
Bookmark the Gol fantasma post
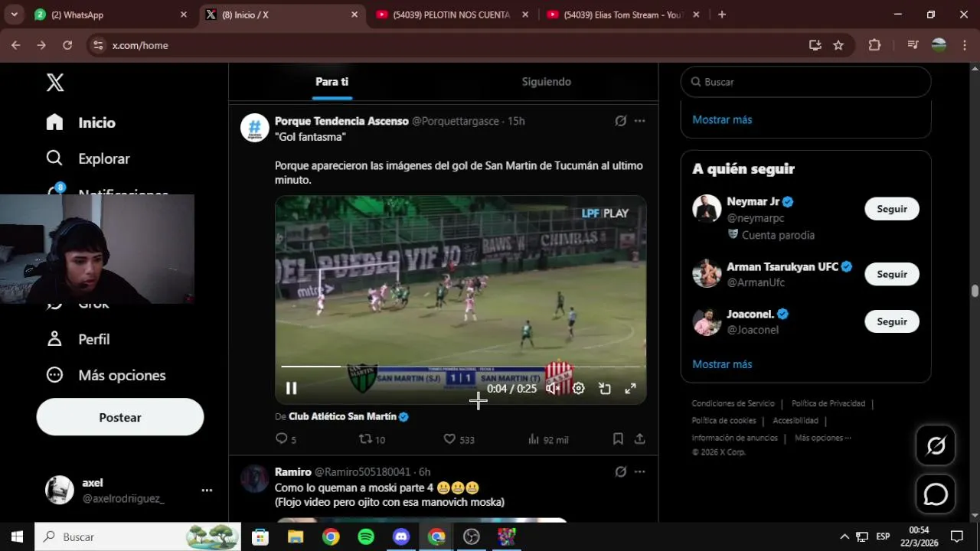point(618,439)
